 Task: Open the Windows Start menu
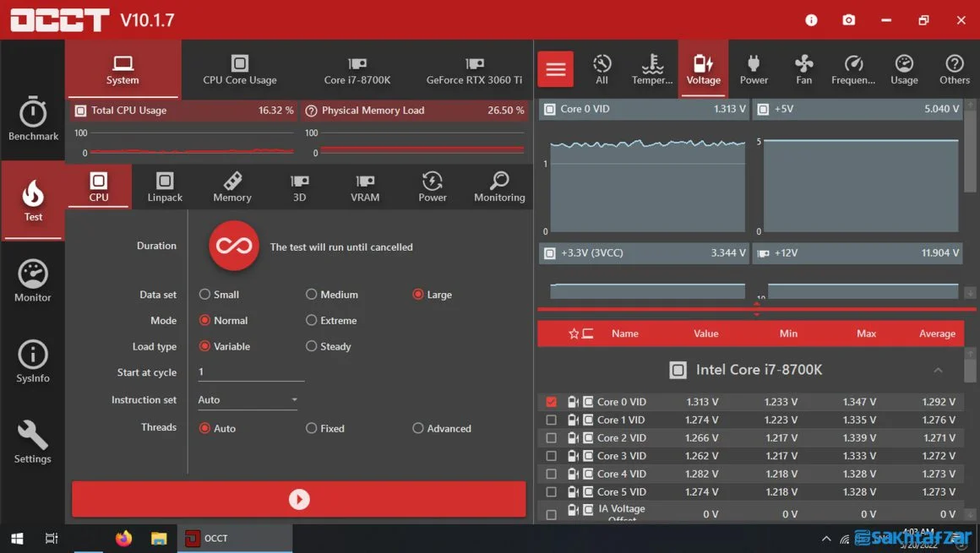coord(17,539)
